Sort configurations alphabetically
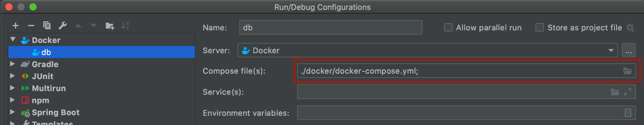This screenshot has width=644, height=125. pos(125,25)
